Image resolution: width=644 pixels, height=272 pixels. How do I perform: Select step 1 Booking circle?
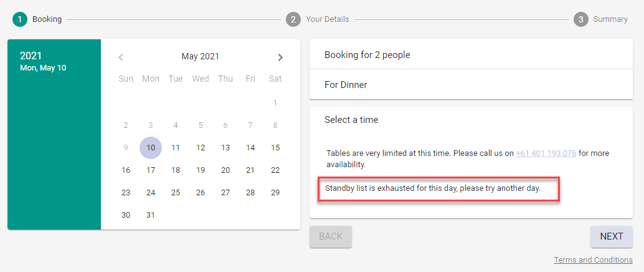(20, 19)
